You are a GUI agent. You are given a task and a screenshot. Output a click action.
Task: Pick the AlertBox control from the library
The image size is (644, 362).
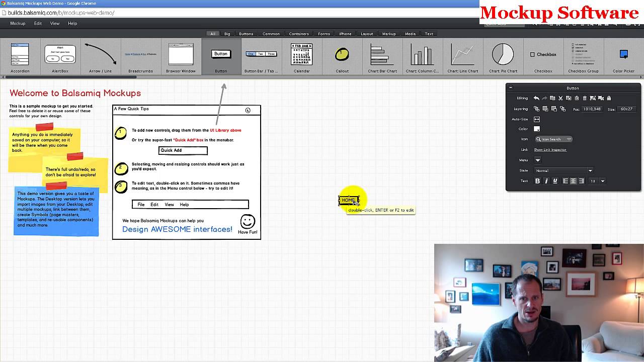tap(60, 58)
